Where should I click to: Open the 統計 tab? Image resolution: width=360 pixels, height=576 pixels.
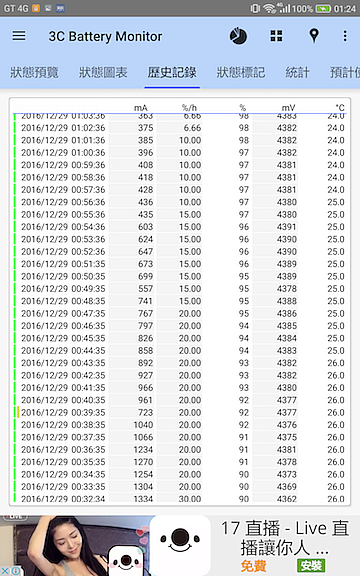pos(298,72)
